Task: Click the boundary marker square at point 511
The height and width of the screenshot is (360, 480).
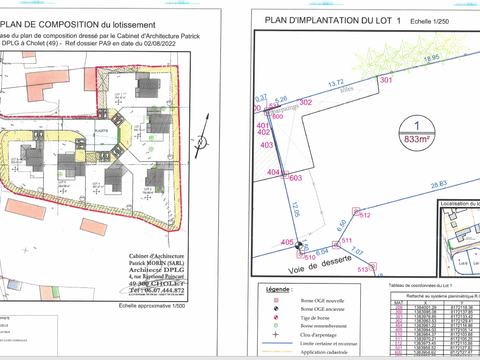Action: (x=336, y=245)
